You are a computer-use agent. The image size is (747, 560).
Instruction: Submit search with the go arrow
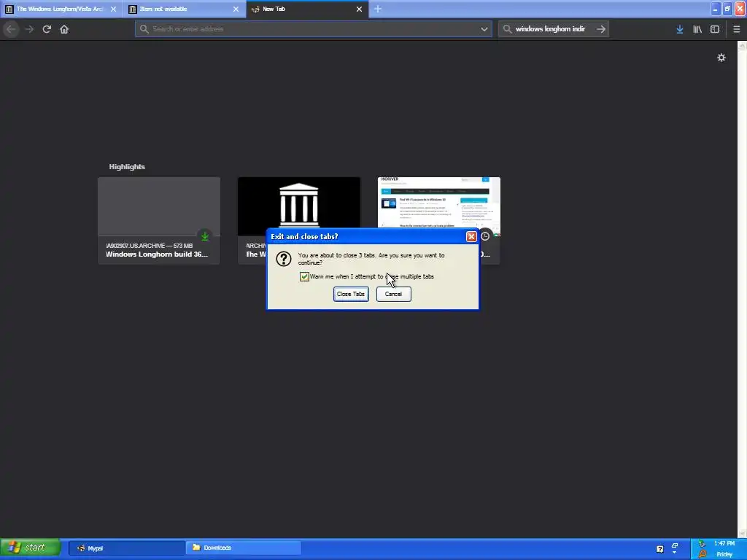[x=601, y=29]
